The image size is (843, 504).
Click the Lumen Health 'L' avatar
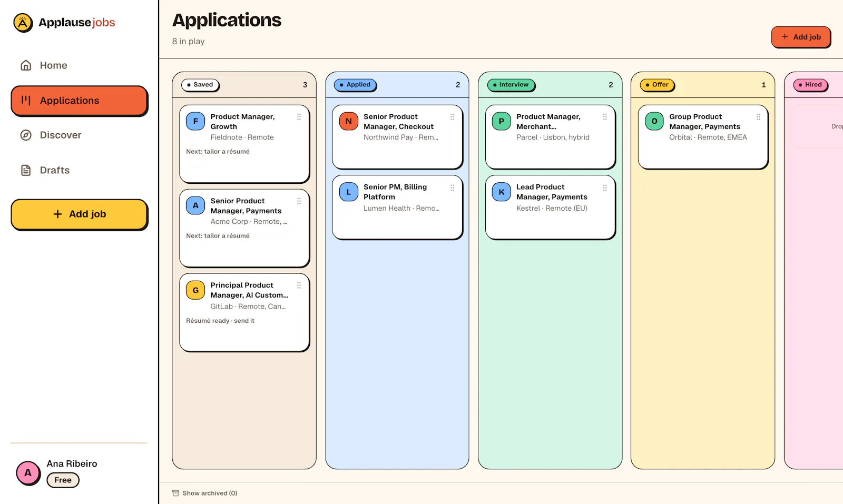coord(348,192)
